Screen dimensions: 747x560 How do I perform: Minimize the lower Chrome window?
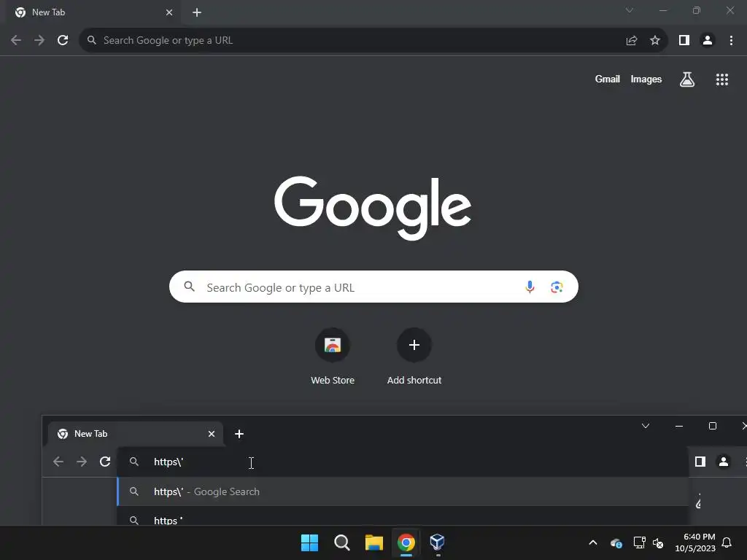point(679,426)
